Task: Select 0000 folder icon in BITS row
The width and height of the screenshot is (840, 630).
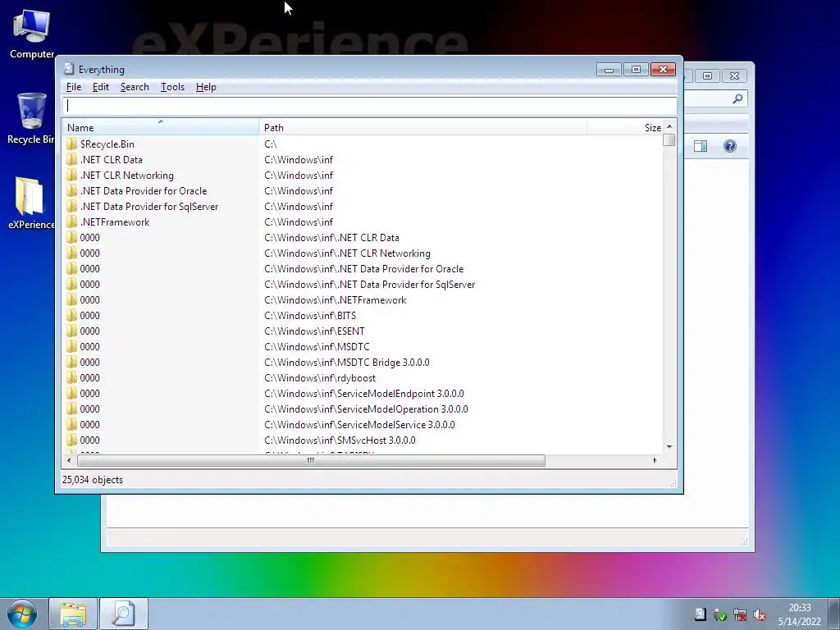Action: click(72, 316)
